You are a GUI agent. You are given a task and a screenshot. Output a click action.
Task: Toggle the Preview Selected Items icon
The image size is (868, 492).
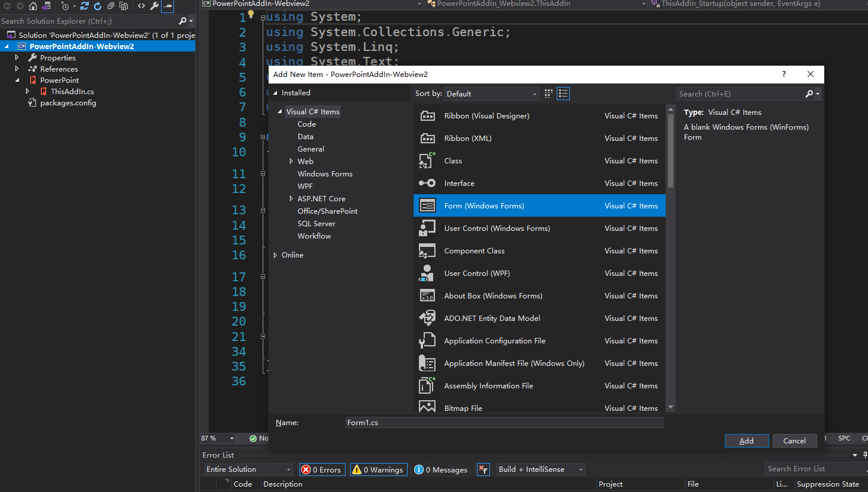tap(167, 6)
